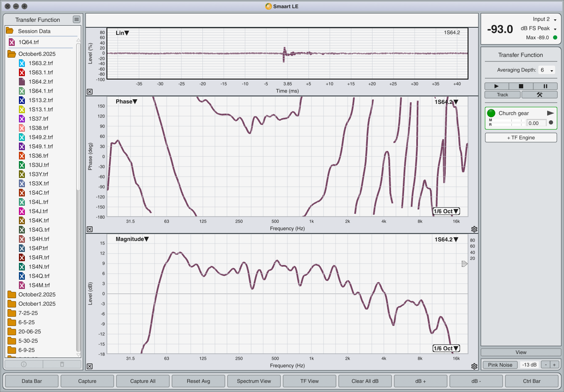Open the magnitude 1/6 Oct smoothing dropdown
Viewport: 564px width, 392px height.
click(446, 348)
